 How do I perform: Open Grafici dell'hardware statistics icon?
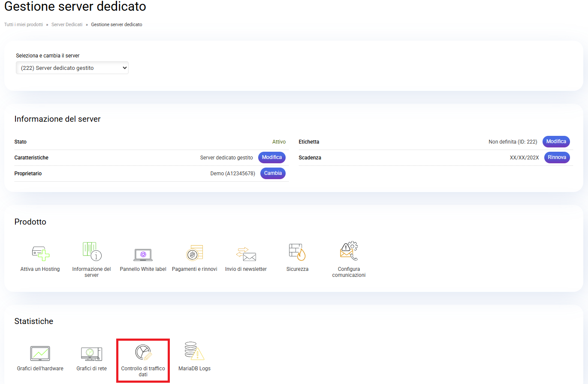(x=40, y=354)
